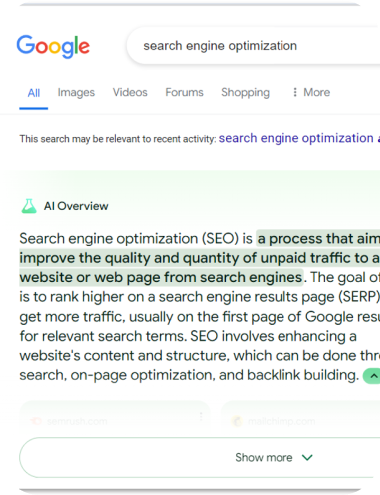This screenshot has width=380, height=495.
Task: Click the AI Overview heading
Action: pos(76,206)
